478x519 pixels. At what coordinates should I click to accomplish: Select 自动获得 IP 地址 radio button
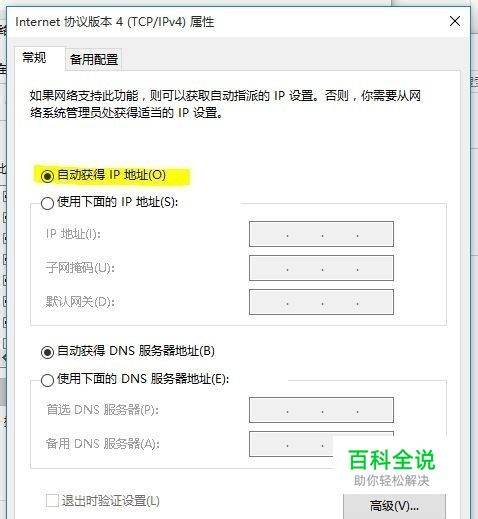pos(47,176)
